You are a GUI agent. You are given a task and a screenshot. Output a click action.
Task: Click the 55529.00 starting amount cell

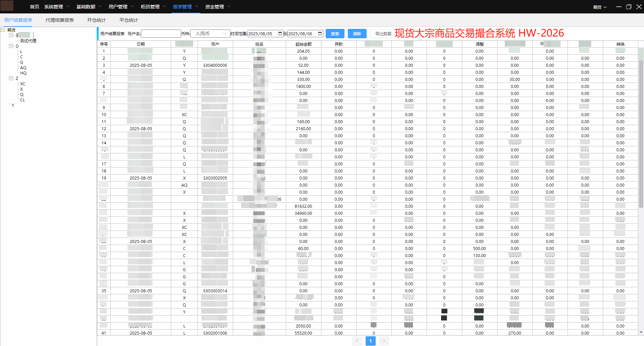(x=304, y=333)
